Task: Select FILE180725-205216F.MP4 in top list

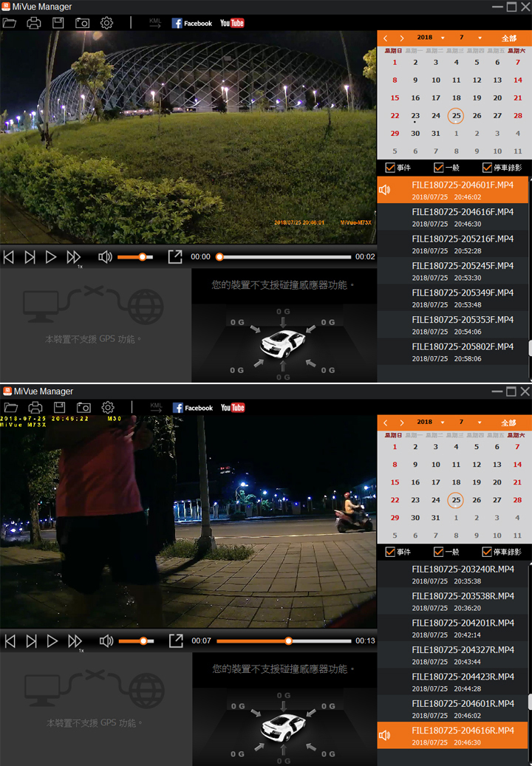Action: (x=452, y=244)
